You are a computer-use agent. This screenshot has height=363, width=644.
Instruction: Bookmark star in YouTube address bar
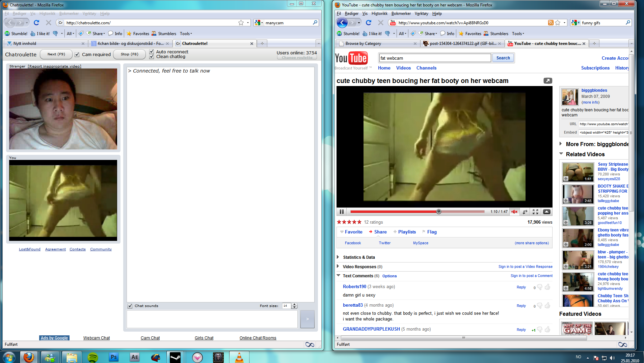(x=558, y=23)
